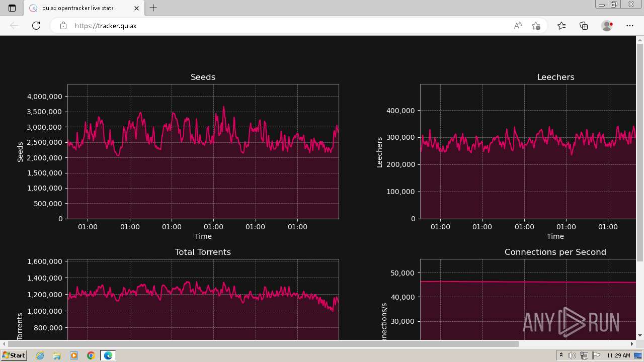Open the Action Center flag icon
The height and width of the screenshot is (362, 644).
pos(595,355)
